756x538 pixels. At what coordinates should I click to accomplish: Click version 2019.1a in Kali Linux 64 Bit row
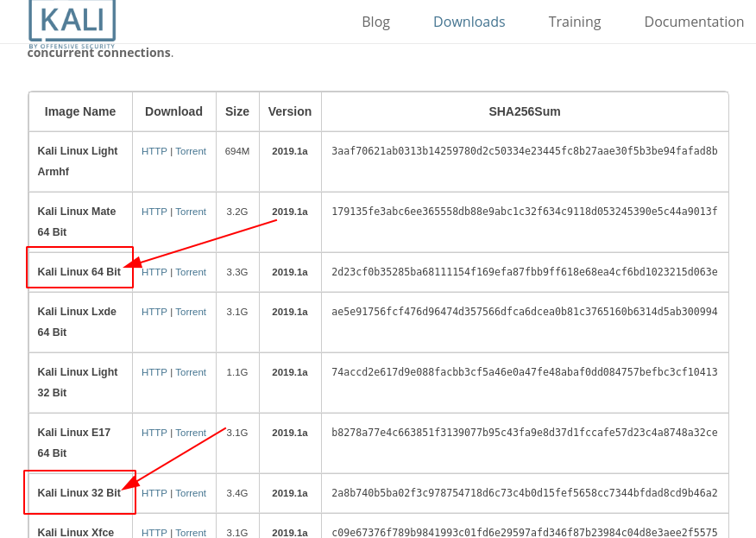290,272
